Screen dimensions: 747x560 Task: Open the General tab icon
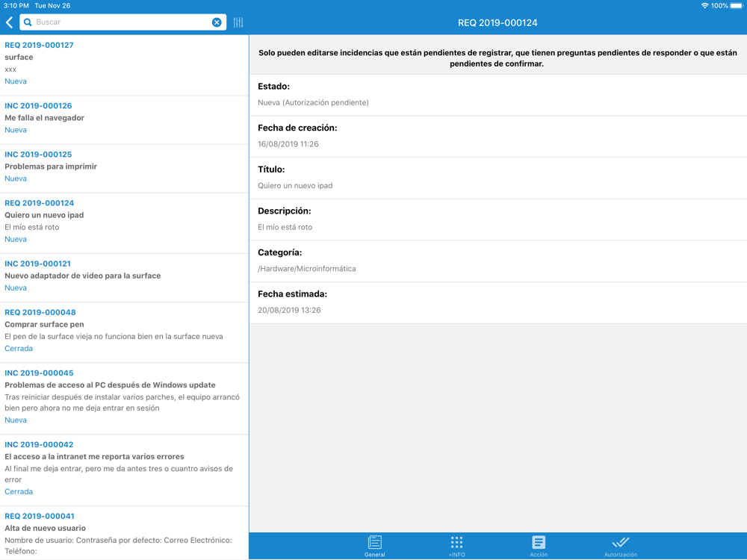click(375, 545)
